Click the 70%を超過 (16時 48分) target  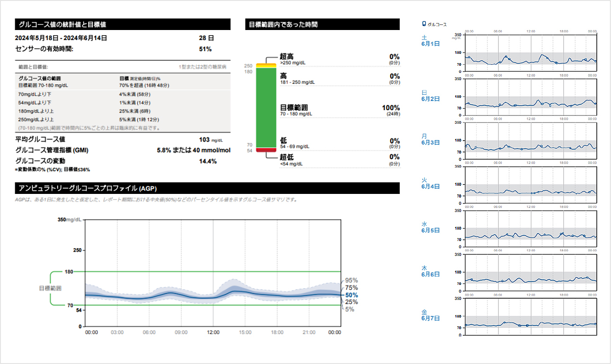point(144,85)
